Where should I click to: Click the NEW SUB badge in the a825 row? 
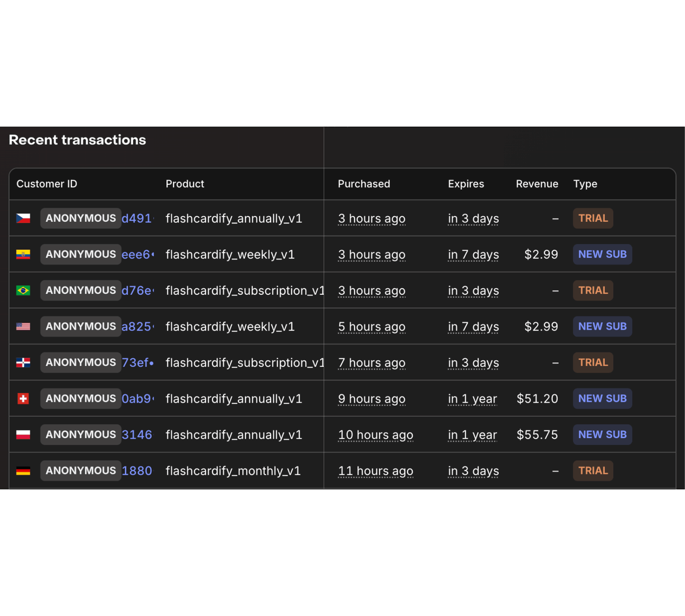point(602,326)
